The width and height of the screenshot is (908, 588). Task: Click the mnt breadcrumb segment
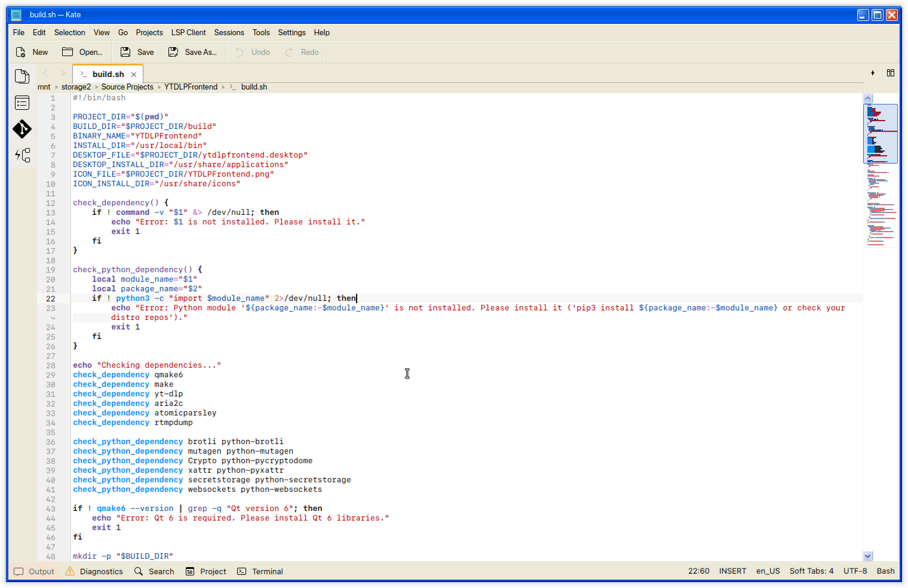click(44, 87)
